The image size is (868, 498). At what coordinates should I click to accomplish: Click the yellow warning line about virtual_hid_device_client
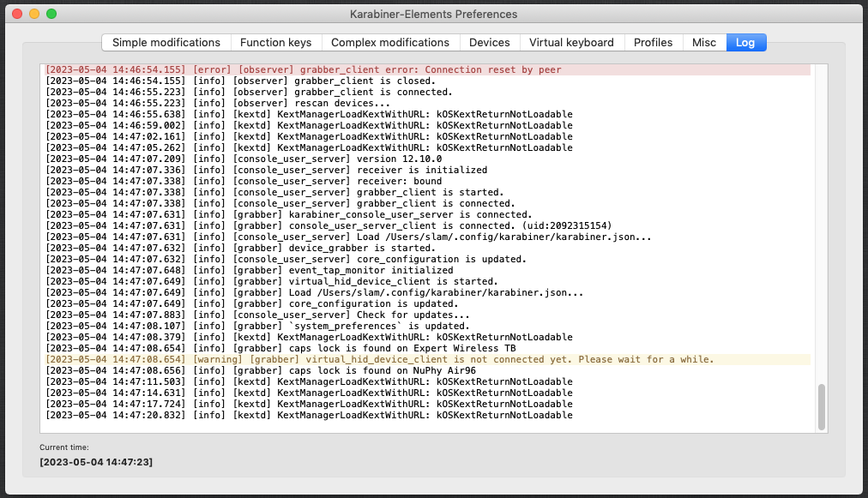click(x=427, y=360)
